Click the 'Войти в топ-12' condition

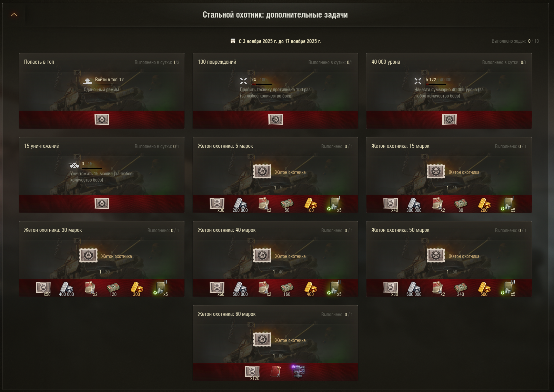[109, 80]
